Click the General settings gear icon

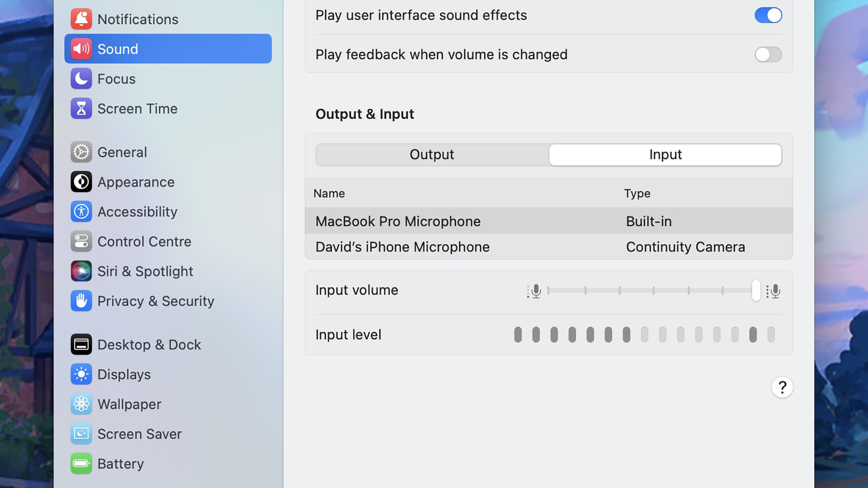81,151
